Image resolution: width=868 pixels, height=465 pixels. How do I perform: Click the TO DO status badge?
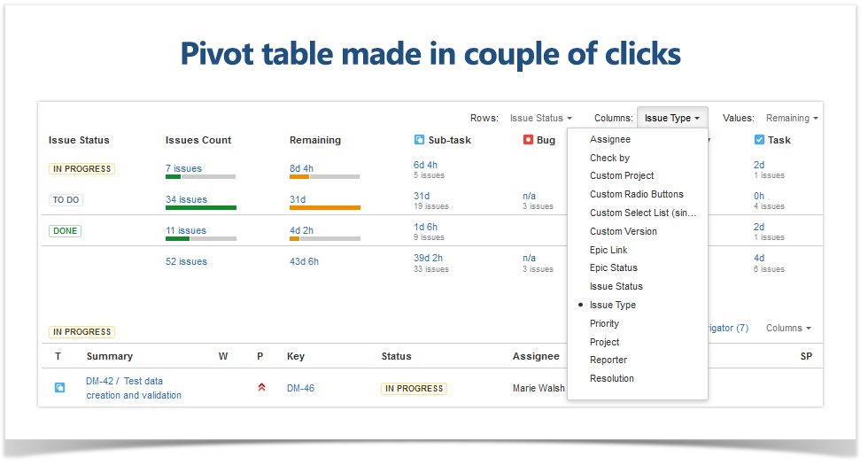(66, 200)
